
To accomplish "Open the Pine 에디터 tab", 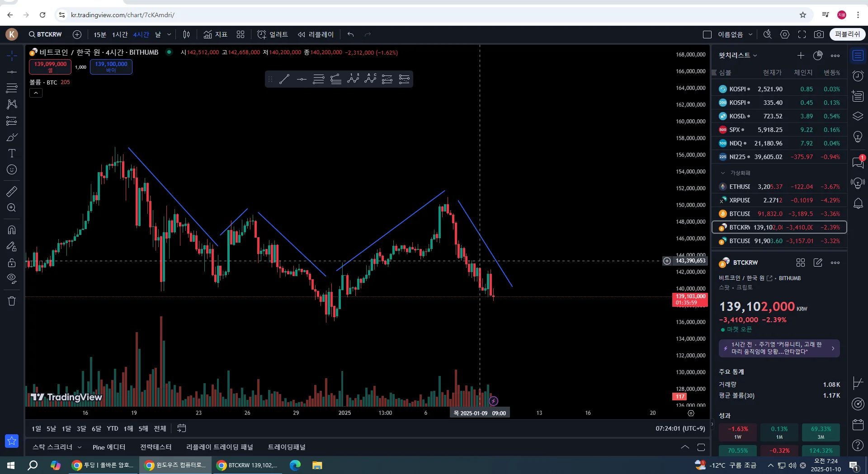I will coord(109,447).
